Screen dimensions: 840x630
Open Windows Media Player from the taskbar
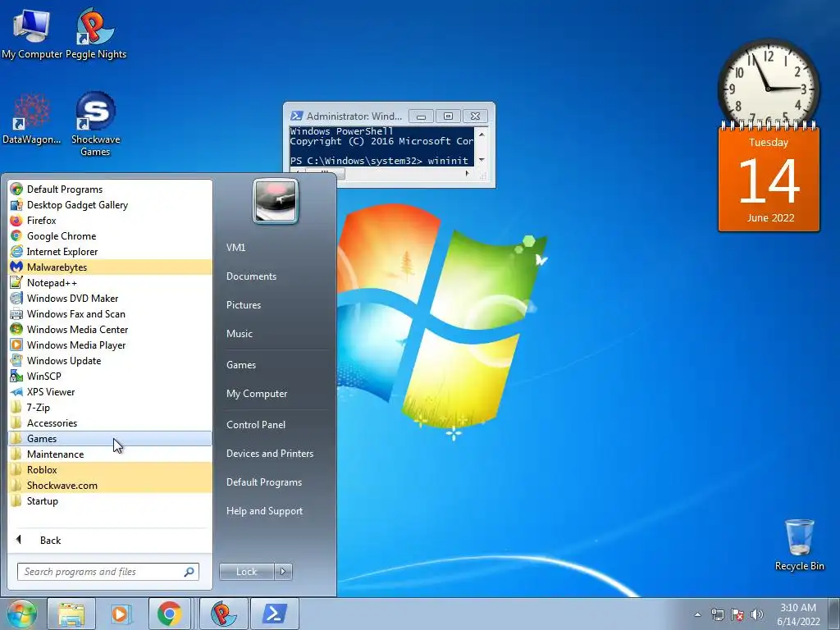(x=121, y=614)
